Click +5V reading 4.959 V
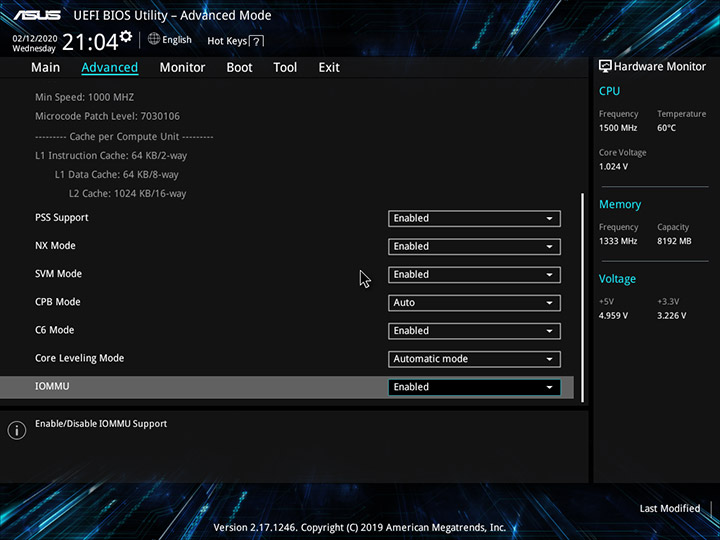The width and height of the screenshot is (720, 540). point(613,315)
